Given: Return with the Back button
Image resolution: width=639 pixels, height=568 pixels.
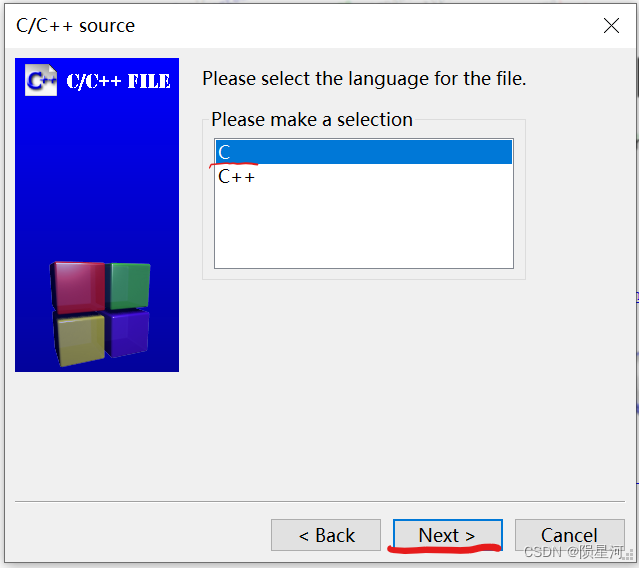Looking at the screenshot, I should 326,535.
